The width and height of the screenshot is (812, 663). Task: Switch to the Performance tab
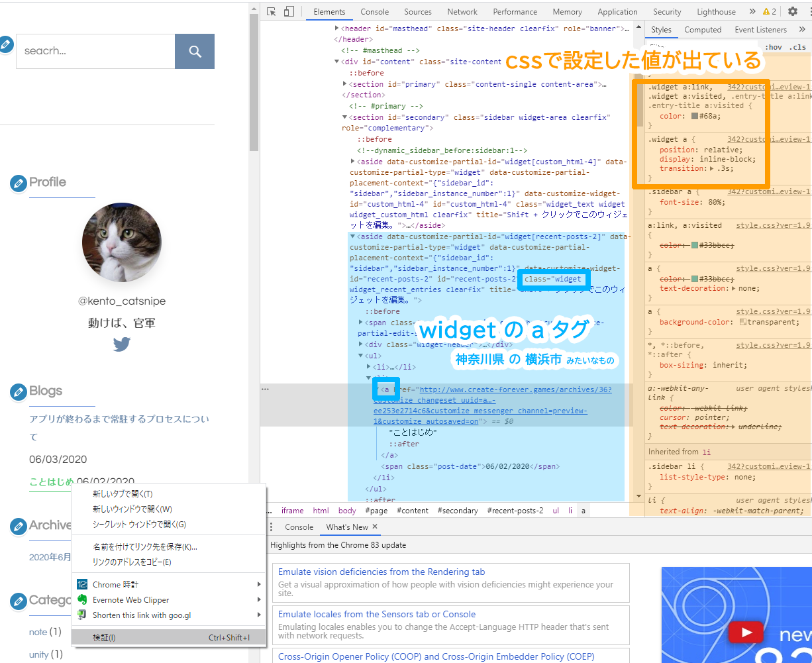pos(515,12)
